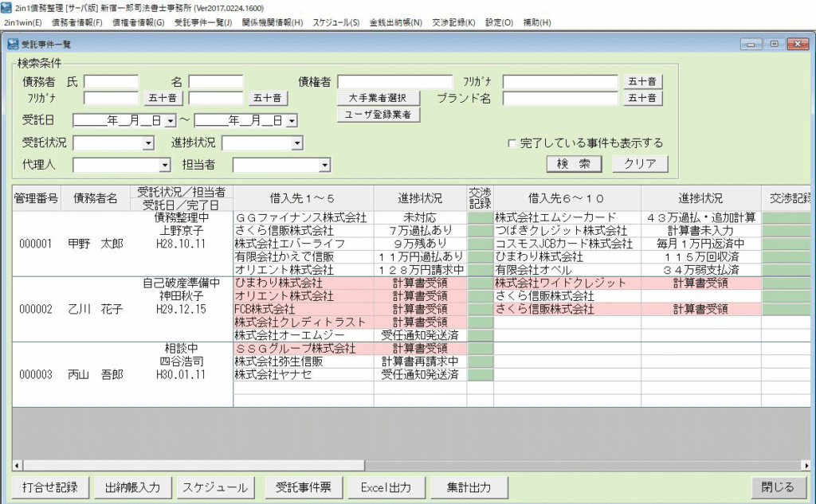Enable 完了している事件も表示する checkbox

point(512,143)
